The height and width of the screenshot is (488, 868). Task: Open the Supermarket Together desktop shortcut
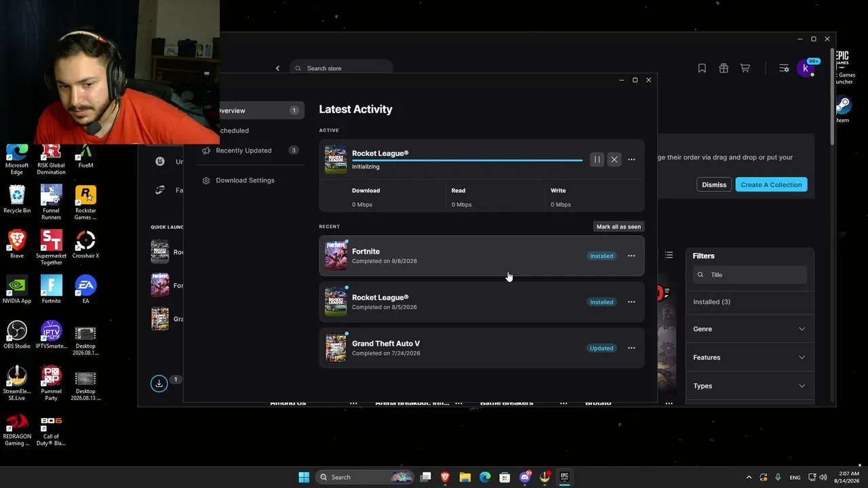(x=51, y=248)
